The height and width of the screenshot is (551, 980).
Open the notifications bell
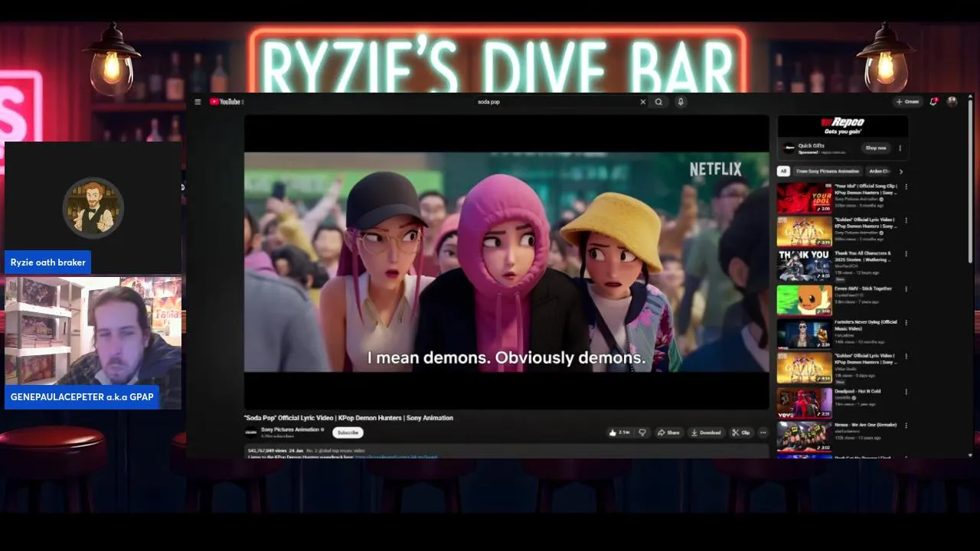933,101
